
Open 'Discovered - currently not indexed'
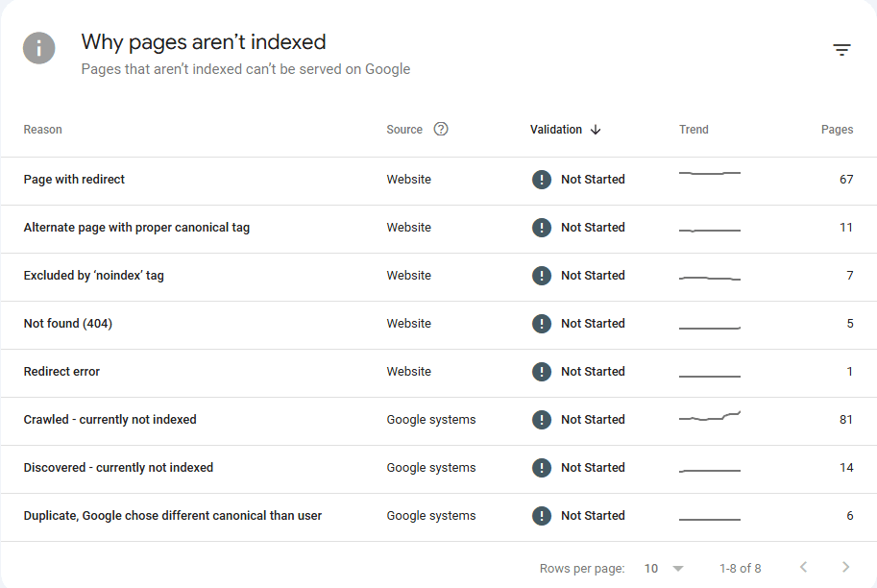118,468
